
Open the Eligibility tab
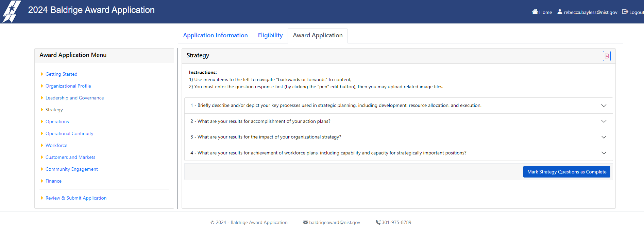point(270,35)
